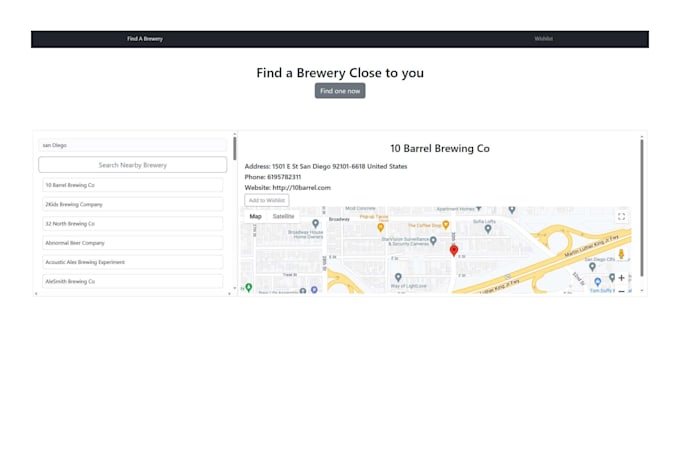Image resolution: width=680 pixels, height=459 pixels.
Task: Zoom in using the map plus button
Action: [621, 278]
